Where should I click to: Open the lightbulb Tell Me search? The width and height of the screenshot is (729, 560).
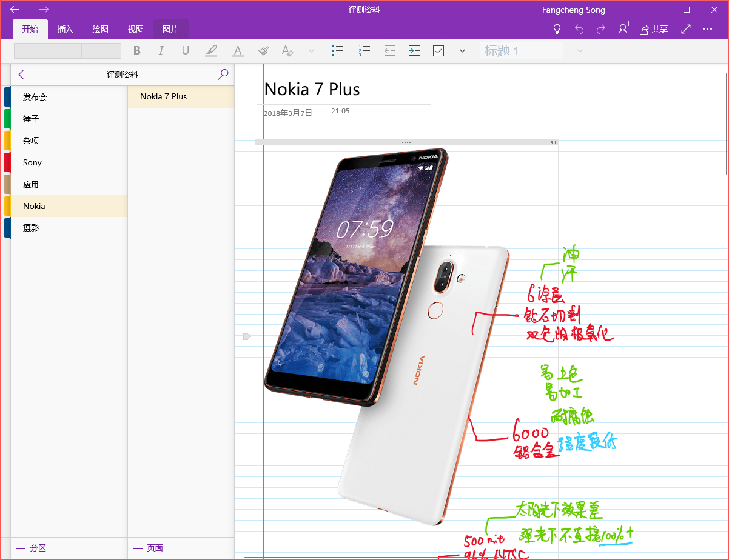click(x=557, y=29)
